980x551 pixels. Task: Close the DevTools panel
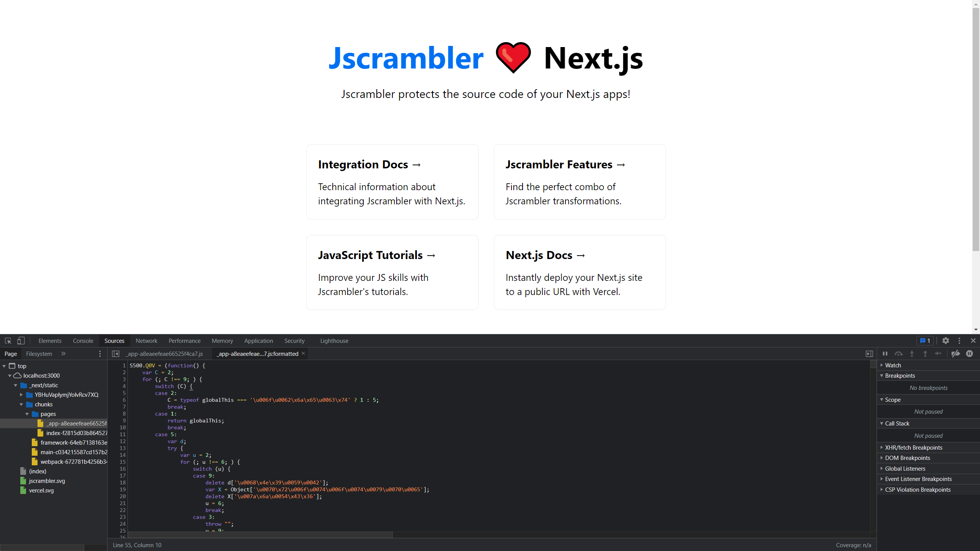click(x=973, y=341)
